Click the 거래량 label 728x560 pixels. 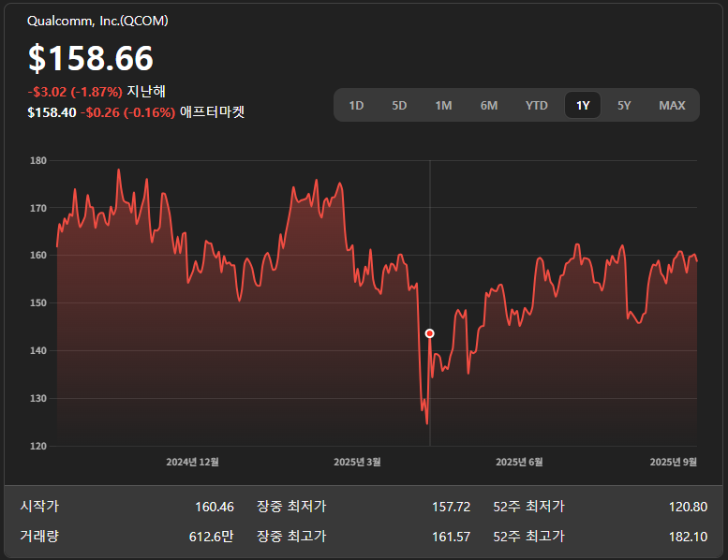(39, 537)
